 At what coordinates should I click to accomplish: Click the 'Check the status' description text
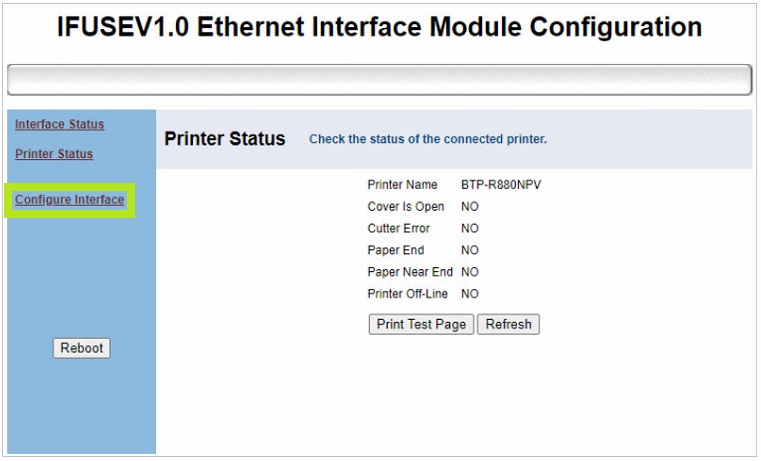[428, 140]
